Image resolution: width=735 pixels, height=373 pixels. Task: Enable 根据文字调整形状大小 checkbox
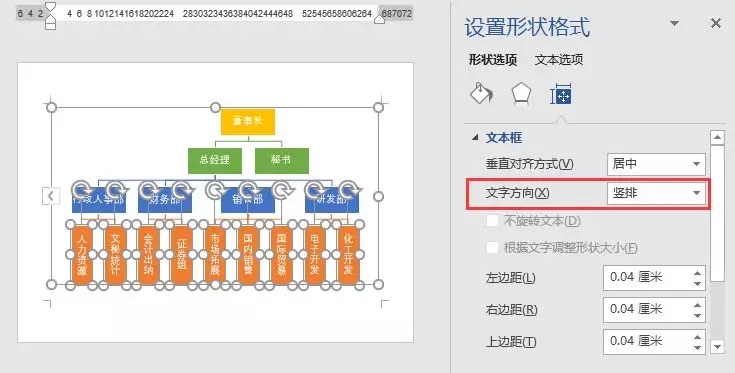pyautogui.click(x=492, y=247)
